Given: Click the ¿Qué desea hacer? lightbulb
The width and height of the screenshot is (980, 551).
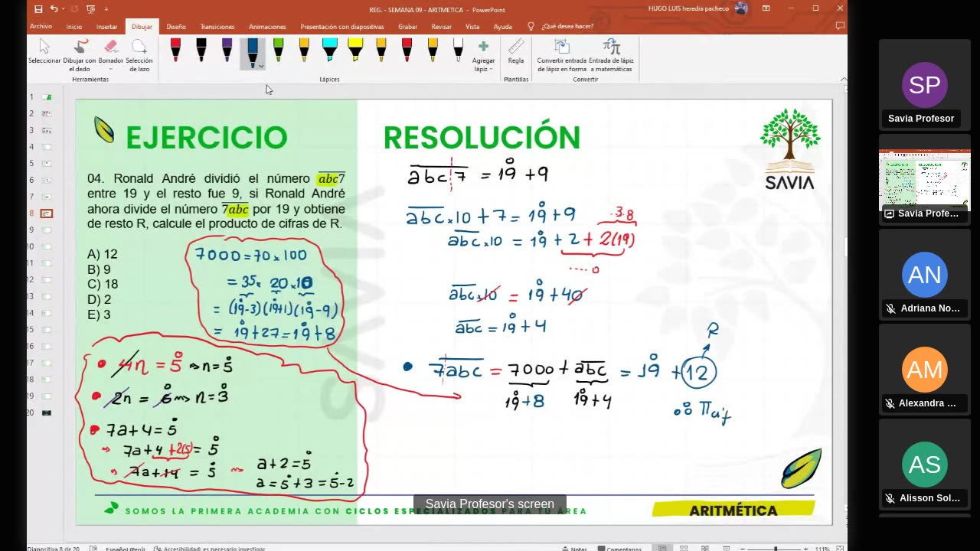Looking at the screenshot, I should point(531,26).
